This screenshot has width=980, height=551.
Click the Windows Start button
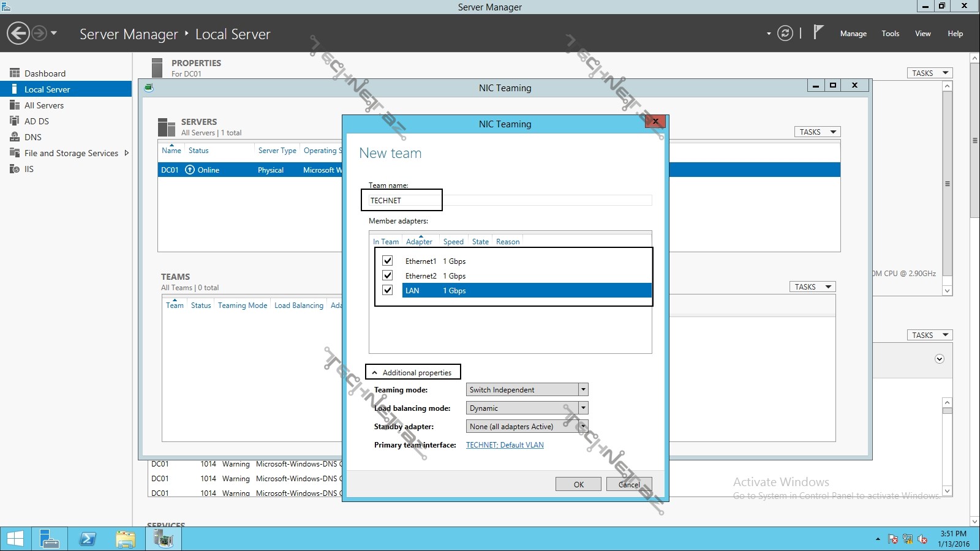(x=15, y=539)
